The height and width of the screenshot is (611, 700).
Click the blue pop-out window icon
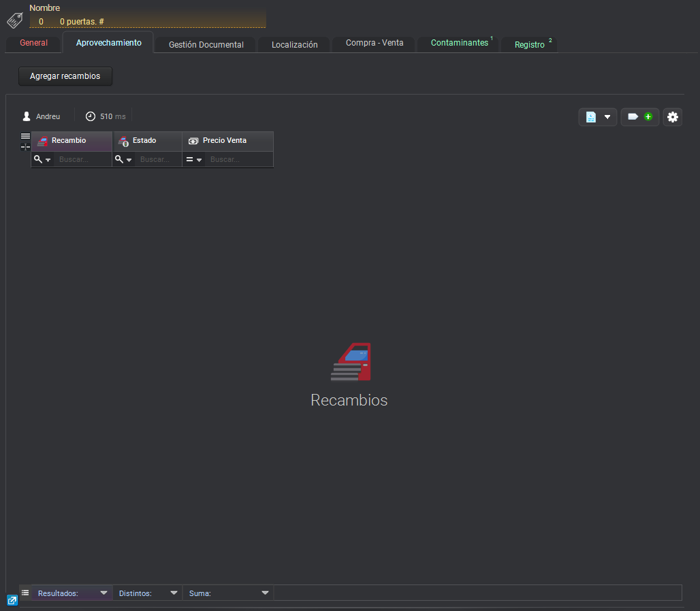tap(12, 600)
